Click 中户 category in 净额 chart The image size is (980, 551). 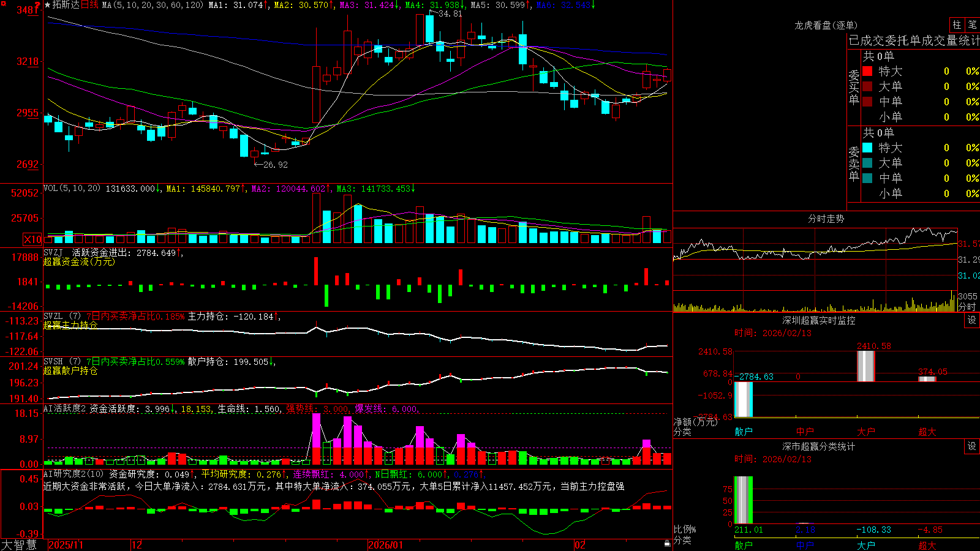[805, 432]
